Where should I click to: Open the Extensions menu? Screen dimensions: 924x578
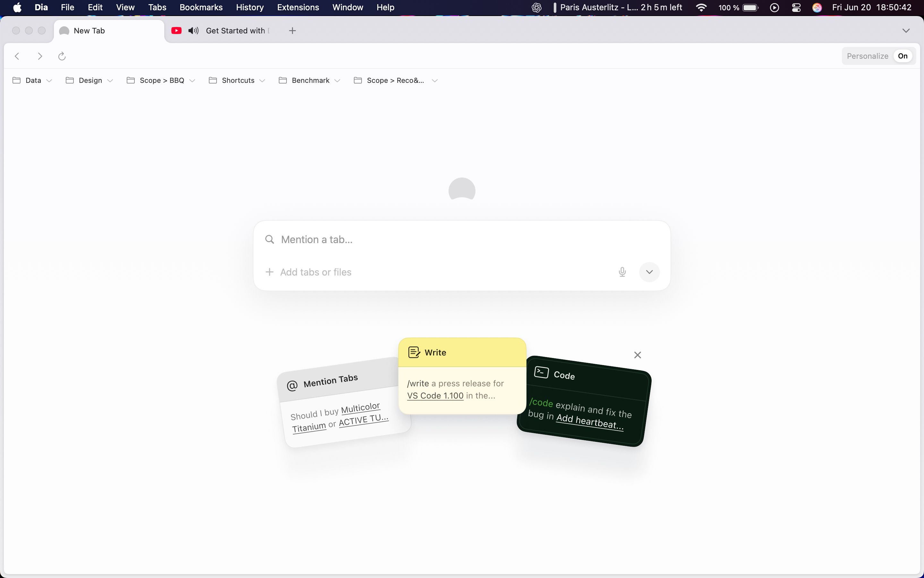pos(298,8)
